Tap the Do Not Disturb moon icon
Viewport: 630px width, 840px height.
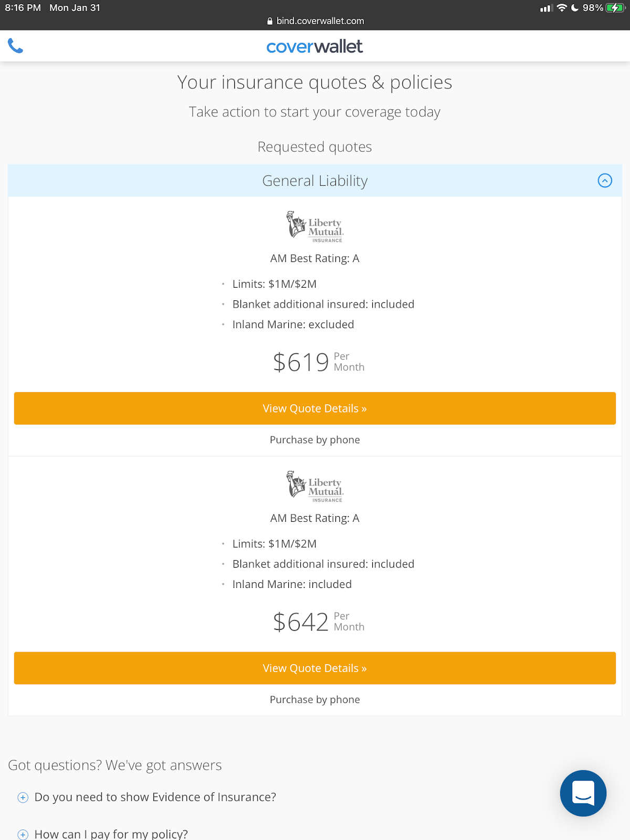pyautogui.click(x=575, y=8)
